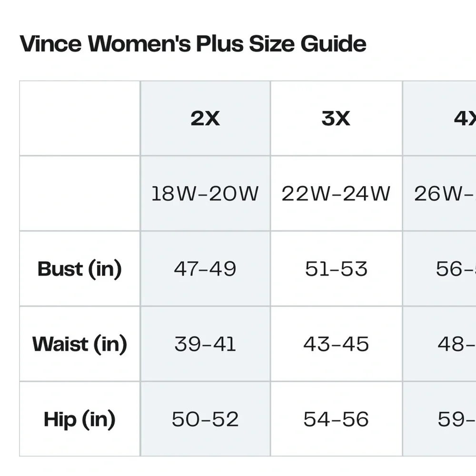Screen dimensions: 476x476
Task: Click the 51-53 bust measurement cell
Action: [336, 269]
